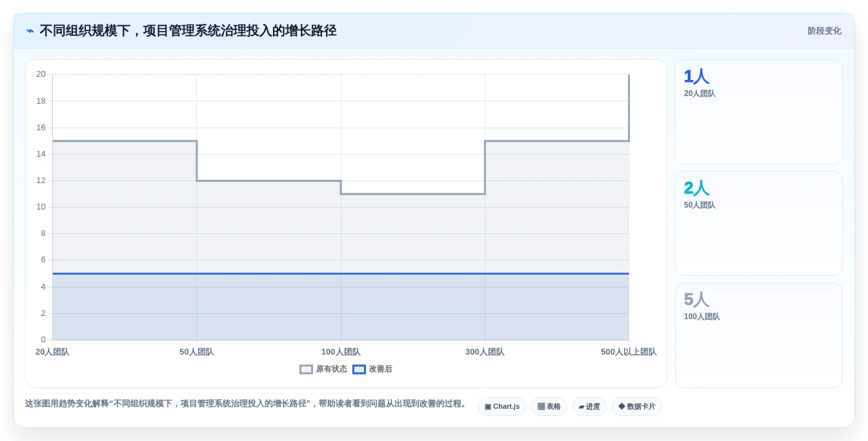Click the chart title 不同组织规模下 heading

188,31
